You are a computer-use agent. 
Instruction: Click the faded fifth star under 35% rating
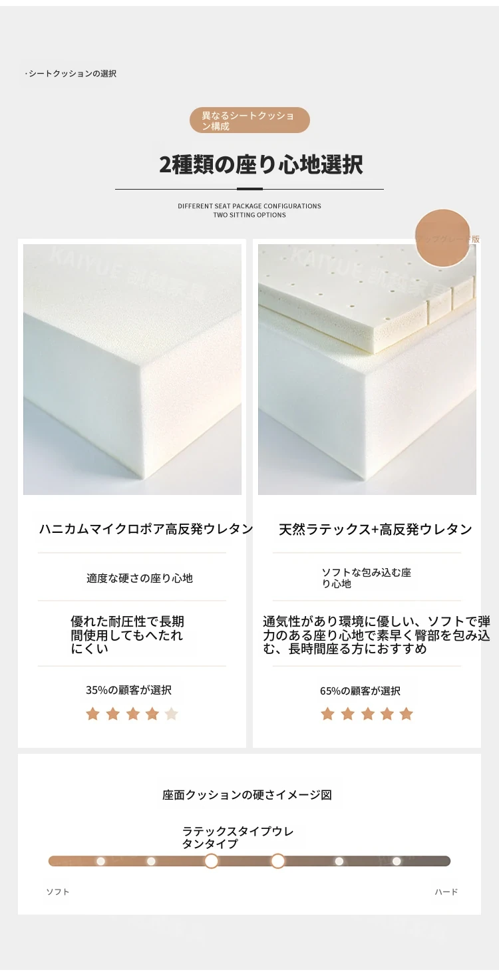pyautogui.click(x=172, y=714)
